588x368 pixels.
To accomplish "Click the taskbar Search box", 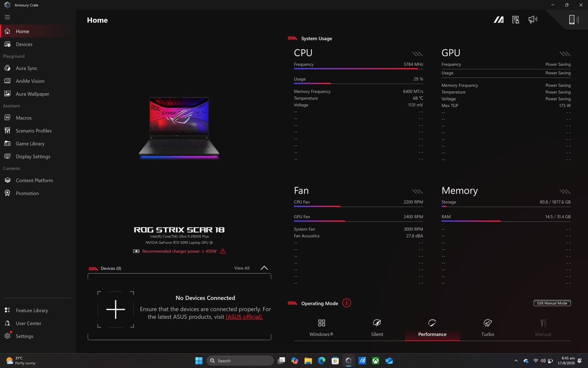I will pos(240,361).
